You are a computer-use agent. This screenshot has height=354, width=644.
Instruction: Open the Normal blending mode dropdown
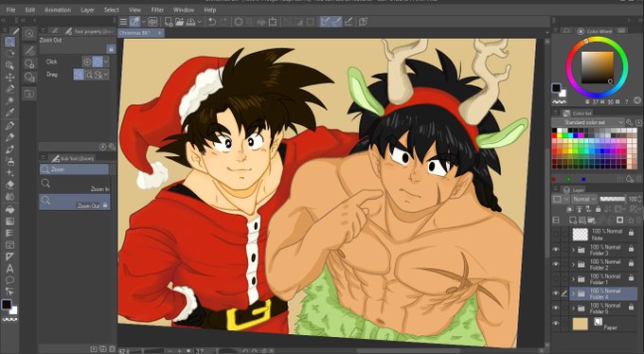click(584, 199)
